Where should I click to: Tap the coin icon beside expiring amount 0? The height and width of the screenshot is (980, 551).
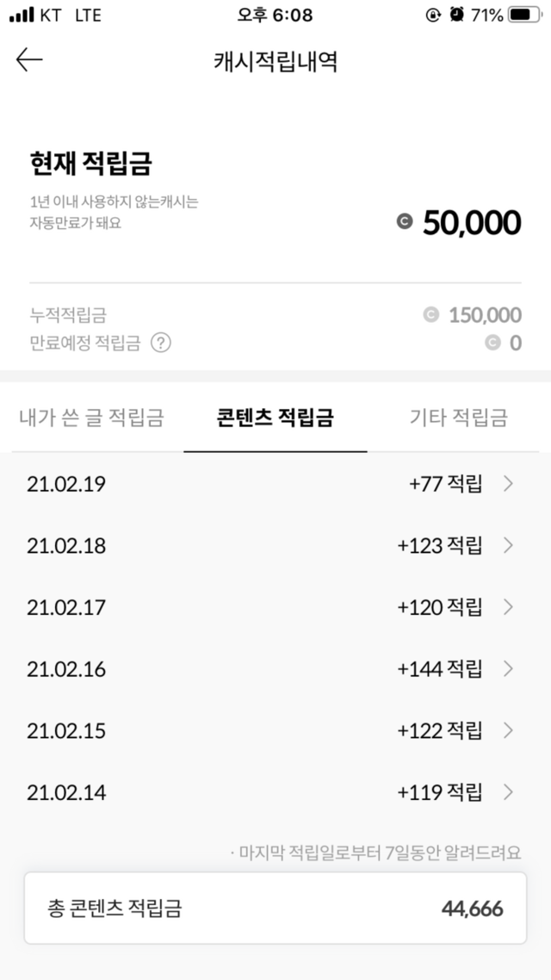492,343
